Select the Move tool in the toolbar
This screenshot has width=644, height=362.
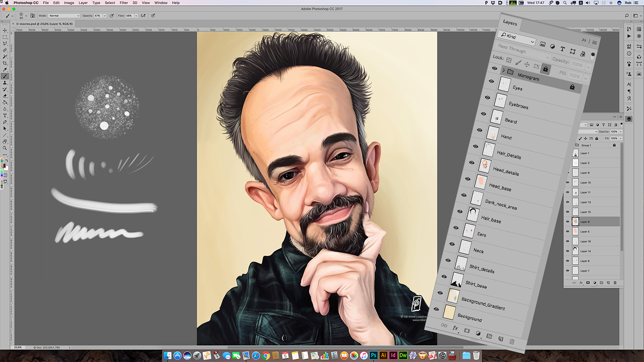5,31
